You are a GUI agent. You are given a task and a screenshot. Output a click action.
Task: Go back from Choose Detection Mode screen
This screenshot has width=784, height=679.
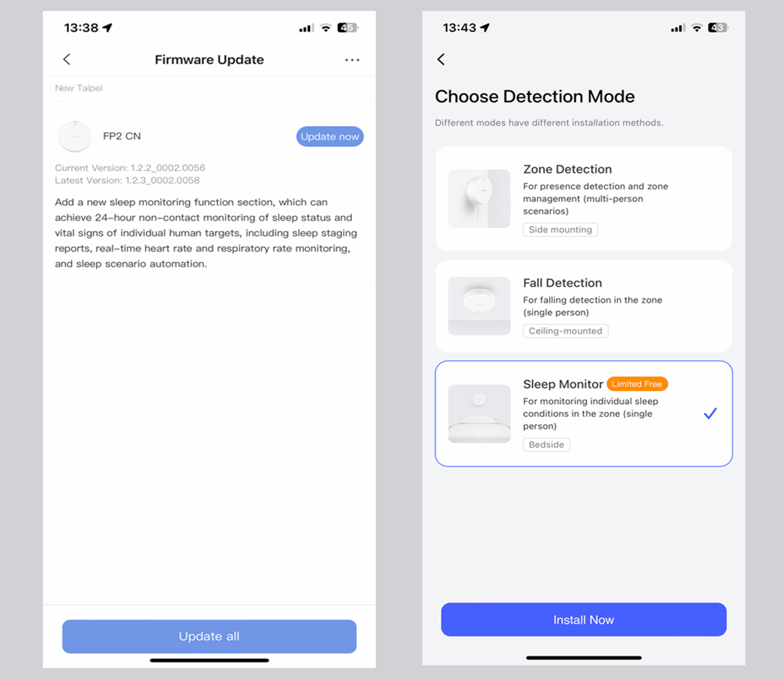coord(441,59)
